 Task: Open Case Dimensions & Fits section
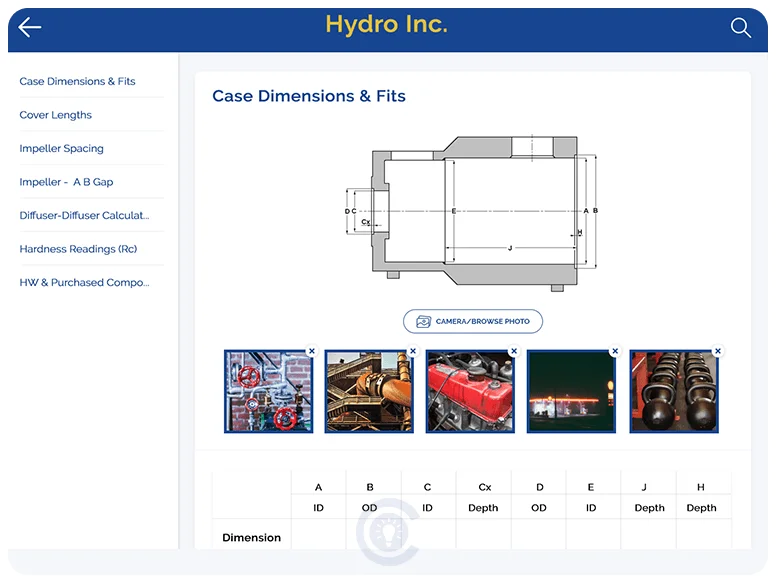tap(77, 81)
